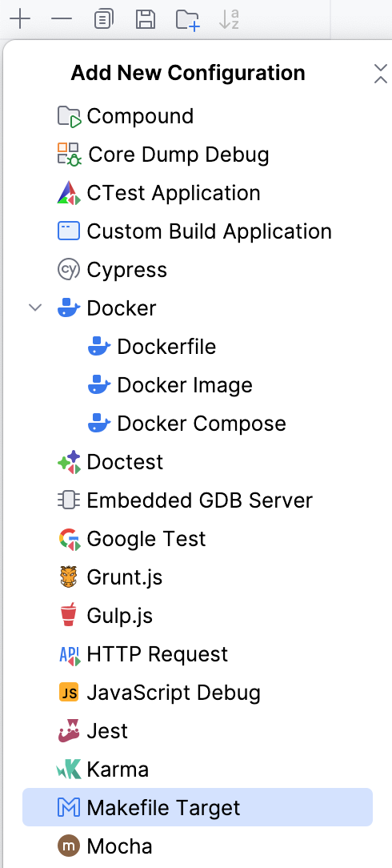Click the Save Configuration floppy icon

pyautogui.click(x=145, y=19)
